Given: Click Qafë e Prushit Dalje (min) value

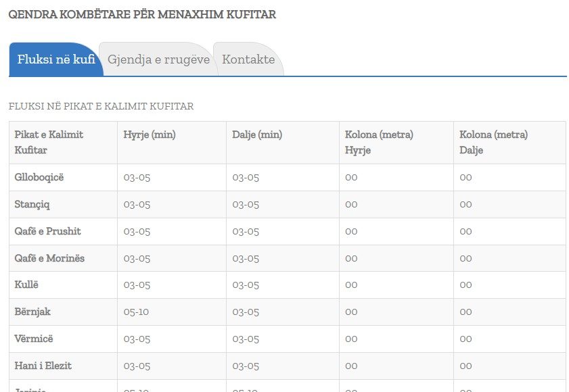Looking at the screenshot, I should tap(246, 231).
